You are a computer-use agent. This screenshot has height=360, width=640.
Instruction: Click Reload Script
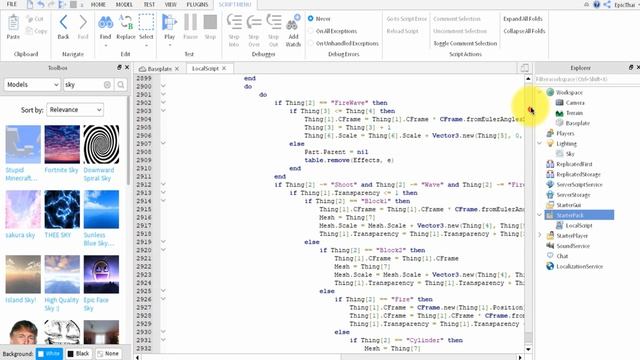tap(402, 31)
